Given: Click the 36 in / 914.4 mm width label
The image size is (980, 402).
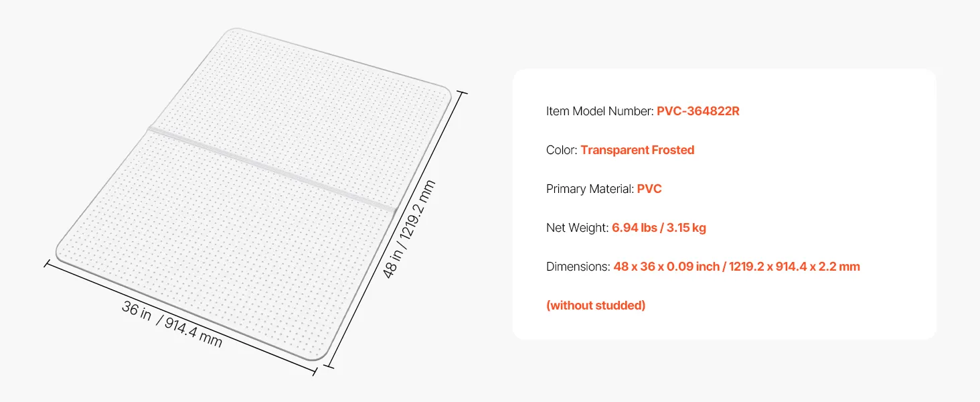Looking at the screenshot, I should pos(171,324).
